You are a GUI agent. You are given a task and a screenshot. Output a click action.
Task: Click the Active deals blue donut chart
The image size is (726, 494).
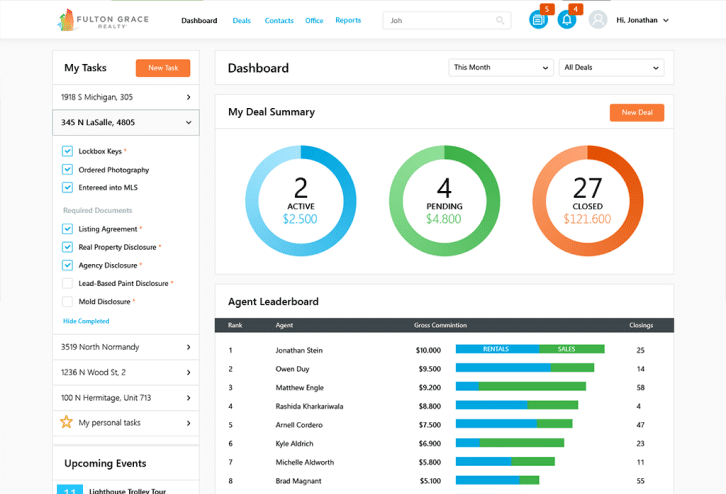(300, 200)
